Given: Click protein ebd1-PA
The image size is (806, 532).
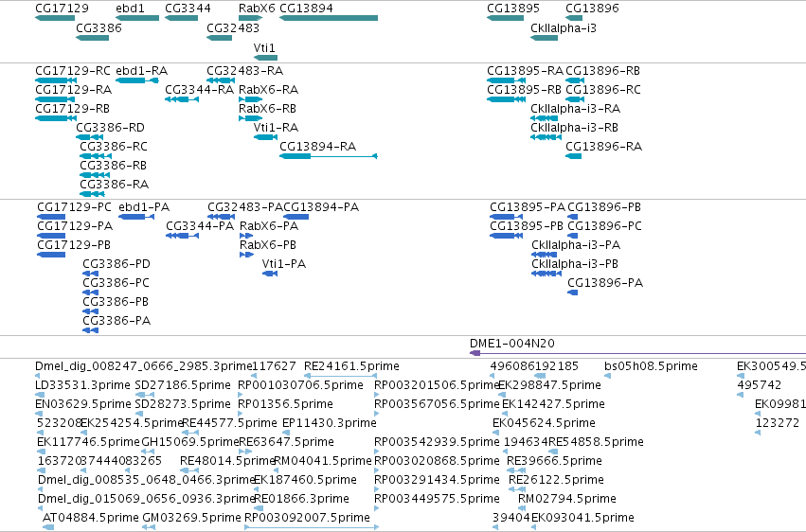Looking at the screenshot, I should tap(144, 207).
